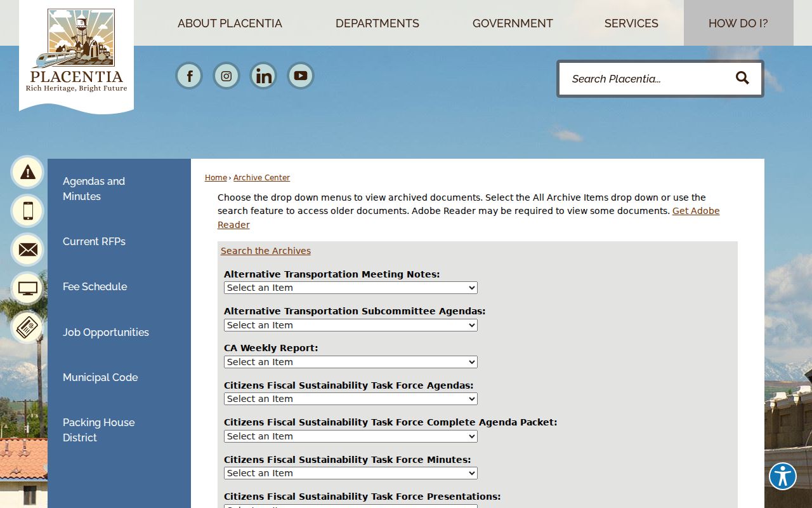This screenshot has height=508, width=812.
Task: Open Current RFPs sidebar link
Action: coord(94,241)
